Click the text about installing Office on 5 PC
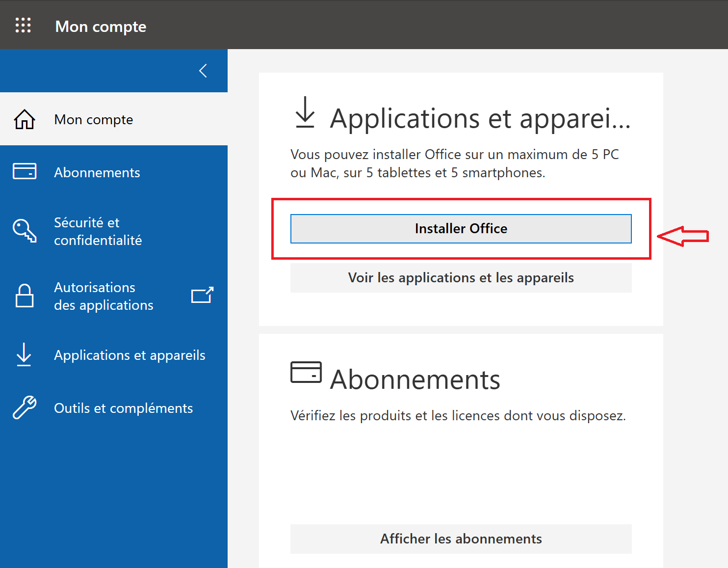 455,163
